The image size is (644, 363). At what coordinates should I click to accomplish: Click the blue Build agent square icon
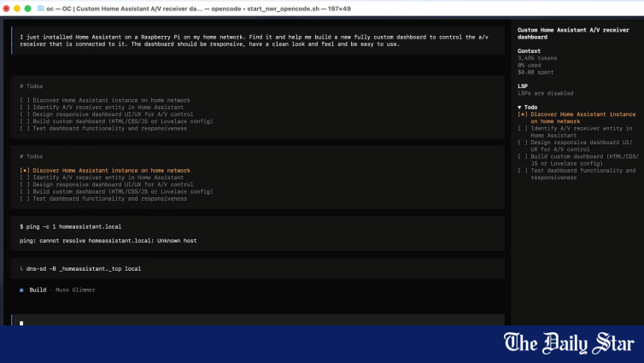coord(21,290)
